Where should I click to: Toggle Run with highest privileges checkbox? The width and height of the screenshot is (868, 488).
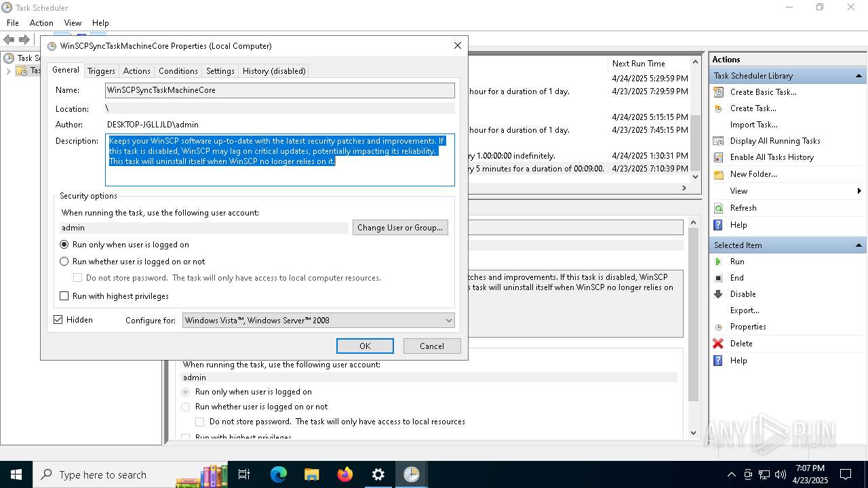(64, 296)
